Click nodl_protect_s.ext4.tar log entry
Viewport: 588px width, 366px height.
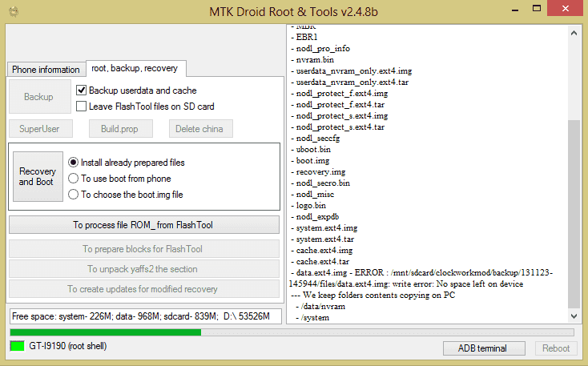pos(338,127)
